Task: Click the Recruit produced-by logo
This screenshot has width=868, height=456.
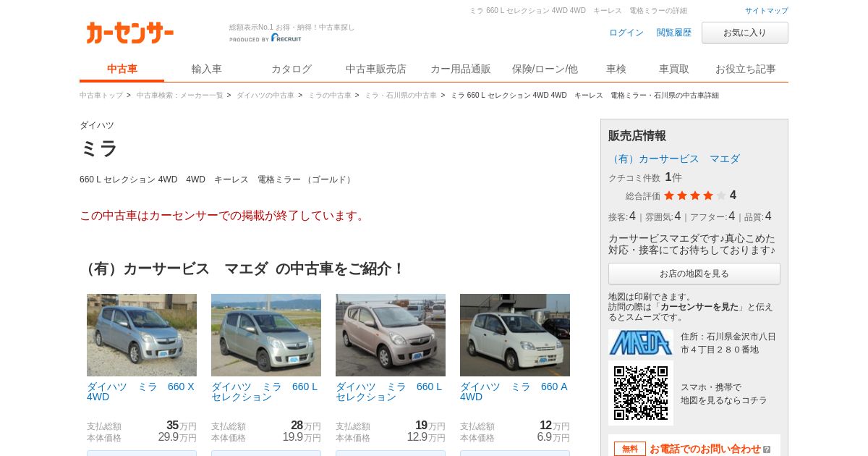Action: 265,38
